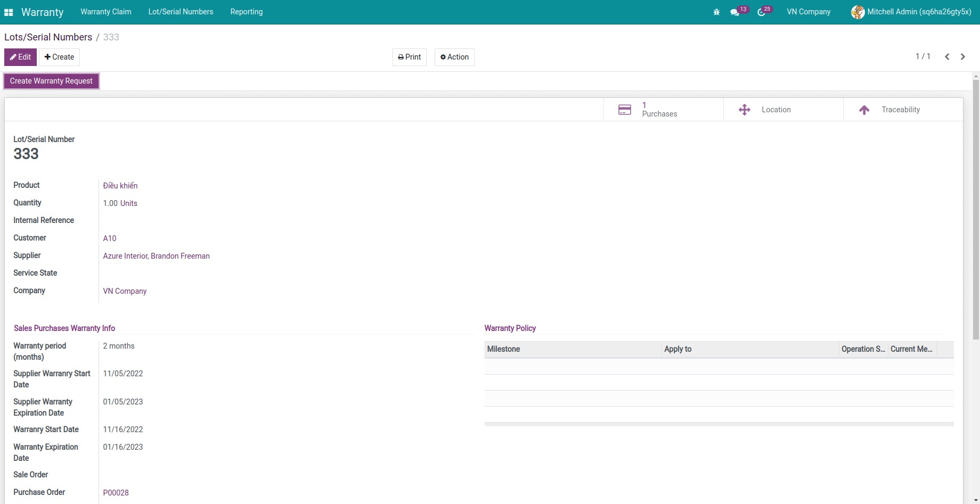Click the Create Warranty Request button

point(51,81)
